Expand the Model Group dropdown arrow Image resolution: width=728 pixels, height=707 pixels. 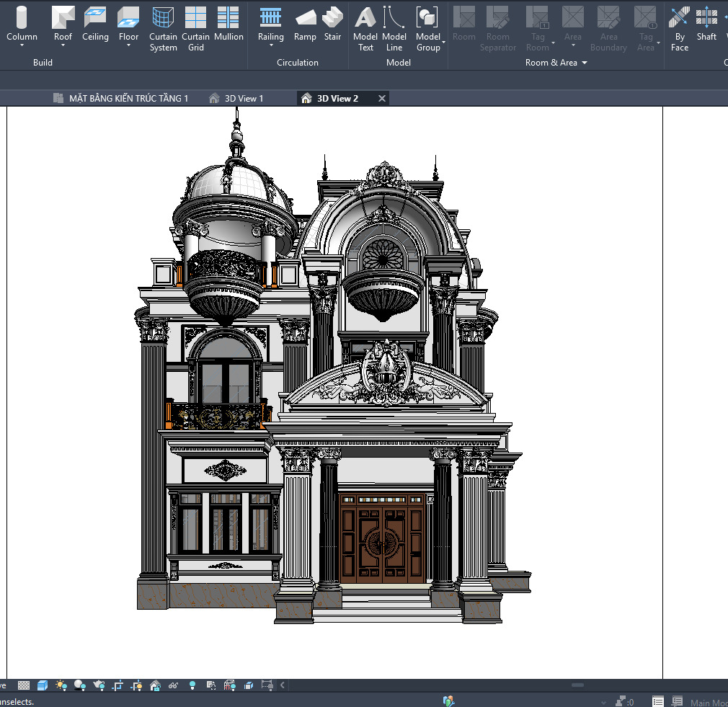[443, 43]
